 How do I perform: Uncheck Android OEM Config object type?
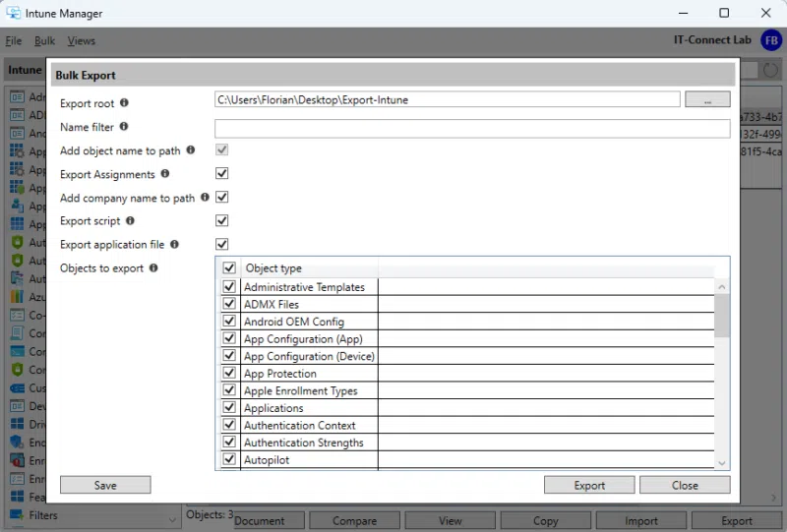pos(229,322)
